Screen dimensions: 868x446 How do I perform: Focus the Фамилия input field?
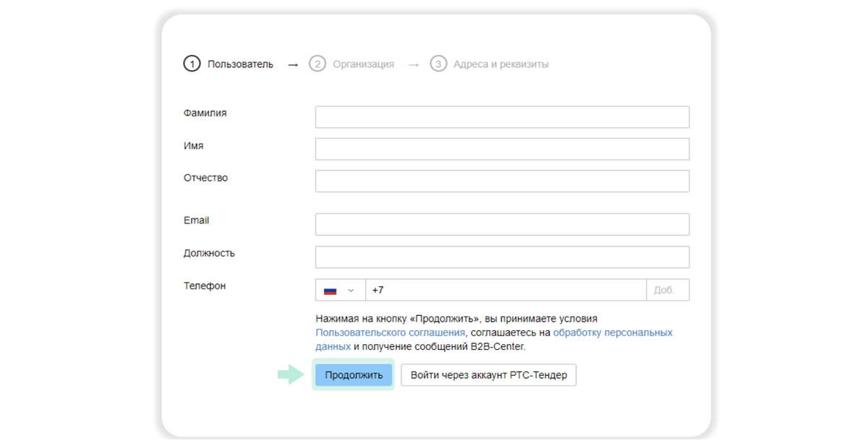point(502,117)
